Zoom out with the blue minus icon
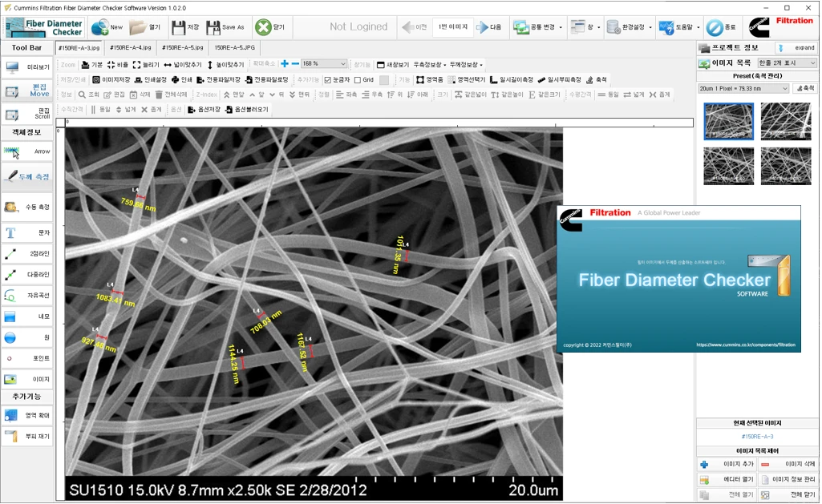The width and height of the screenshot is (822, 504). click(x=296, y=64)
